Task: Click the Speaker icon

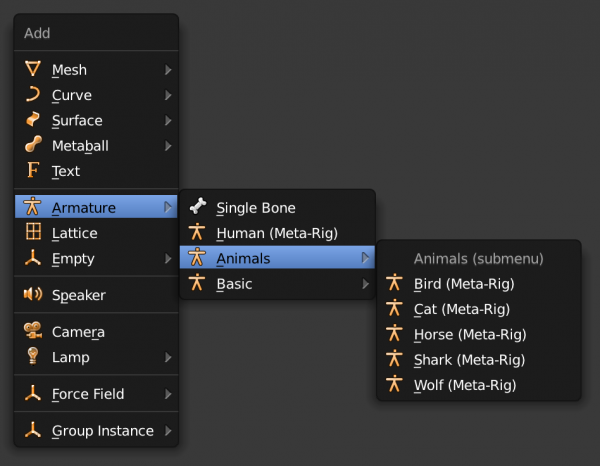Action: click(33, 294)
